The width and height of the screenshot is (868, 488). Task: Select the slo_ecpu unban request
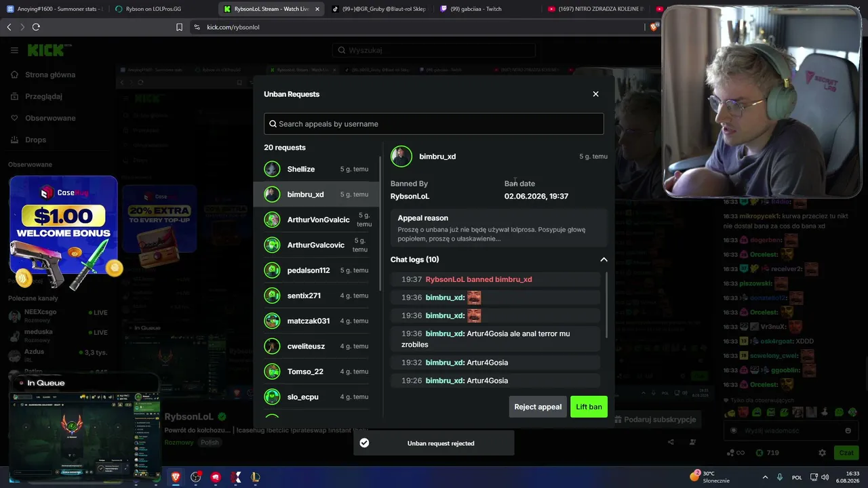coord(316,396)
